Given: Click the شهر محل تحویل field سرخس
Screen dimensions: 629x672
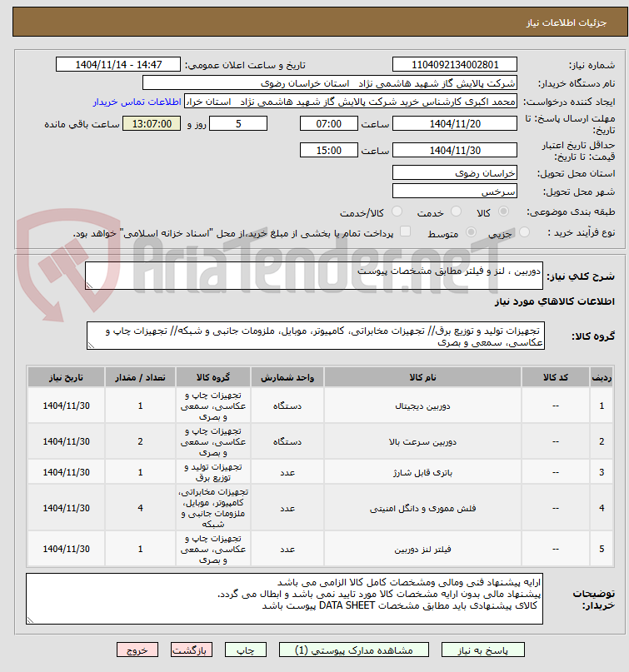Looking at the screenshot, I should [x=455, y=192].
